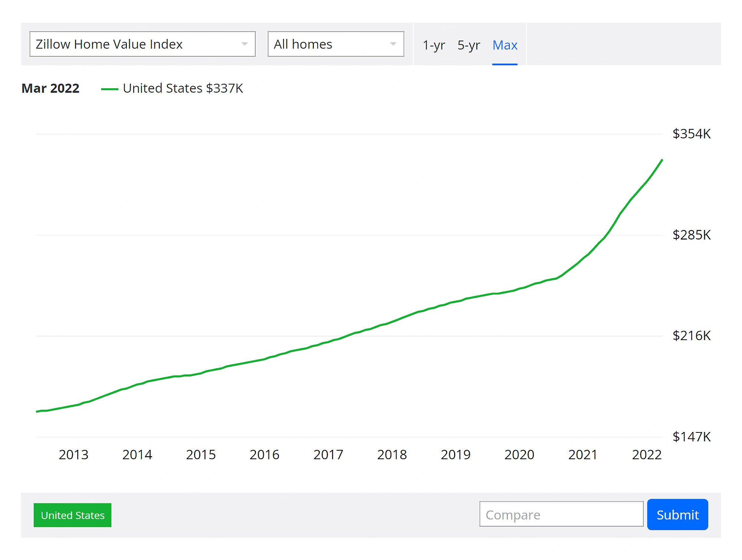
Task: Click the green United States tag
Action: (x=72, y=515)
